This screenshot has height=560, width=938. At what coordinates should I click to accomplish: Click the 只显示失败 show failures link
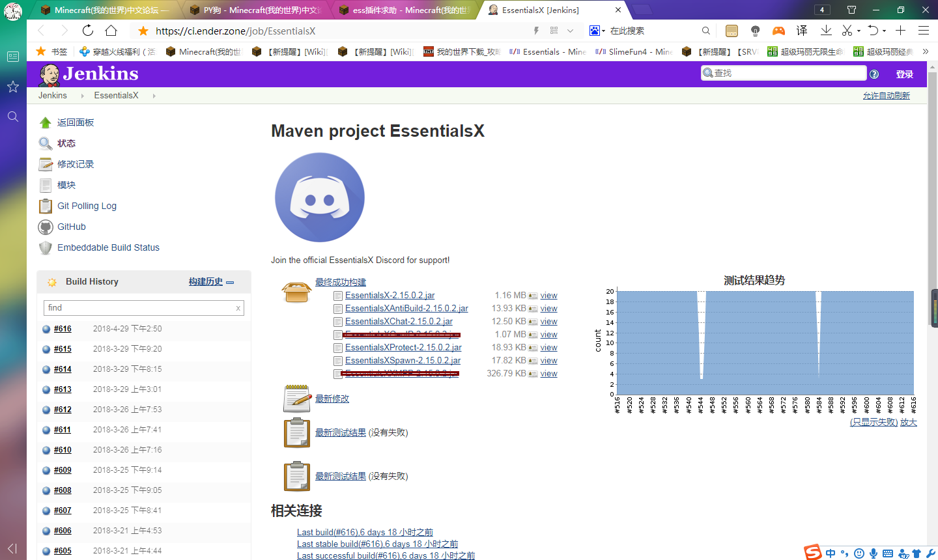coord(874,423)
